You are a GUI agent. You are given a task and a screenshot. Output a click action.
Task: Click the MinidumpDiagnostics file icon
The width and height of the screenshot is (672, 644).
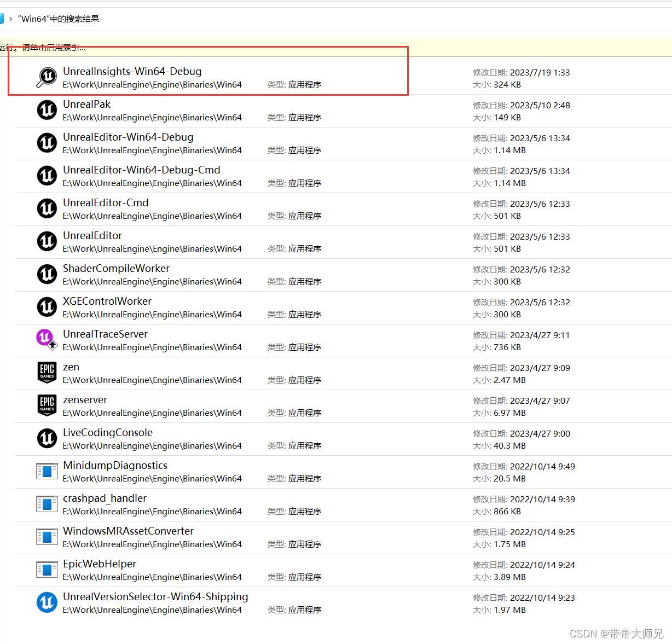(x=47, y=471)
